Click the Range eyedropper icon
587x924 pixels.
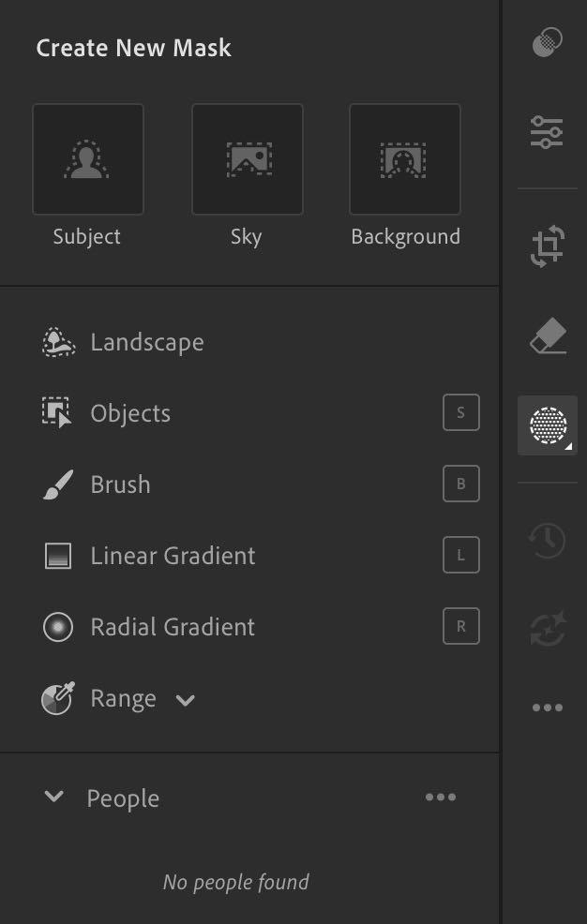58,699
